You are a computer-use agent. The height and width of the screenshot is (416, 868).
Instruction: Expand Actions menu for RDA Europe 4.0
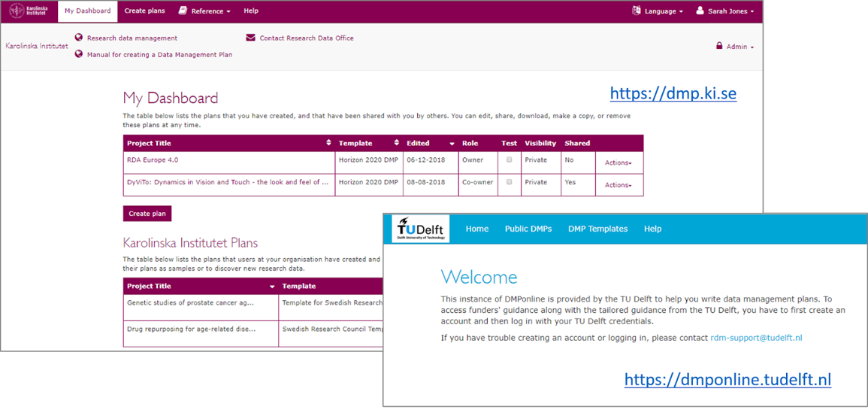[x=618, y=163]
